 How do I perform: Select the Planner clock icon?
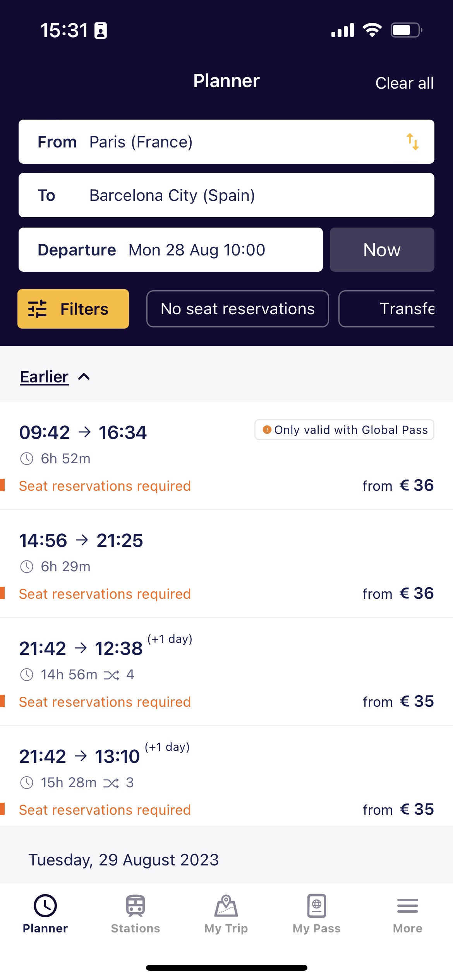click(45, 906)
